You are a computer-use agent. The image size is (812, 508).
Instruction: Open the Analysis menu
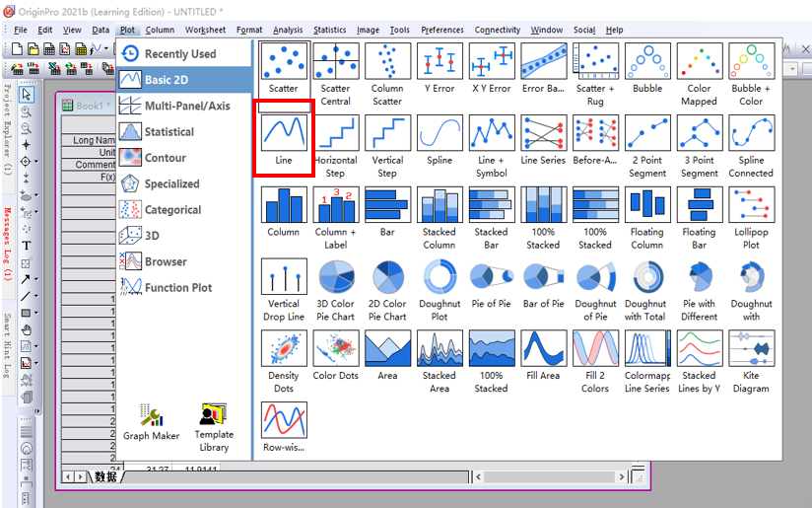pyautogui.click(x=288, y=30)
